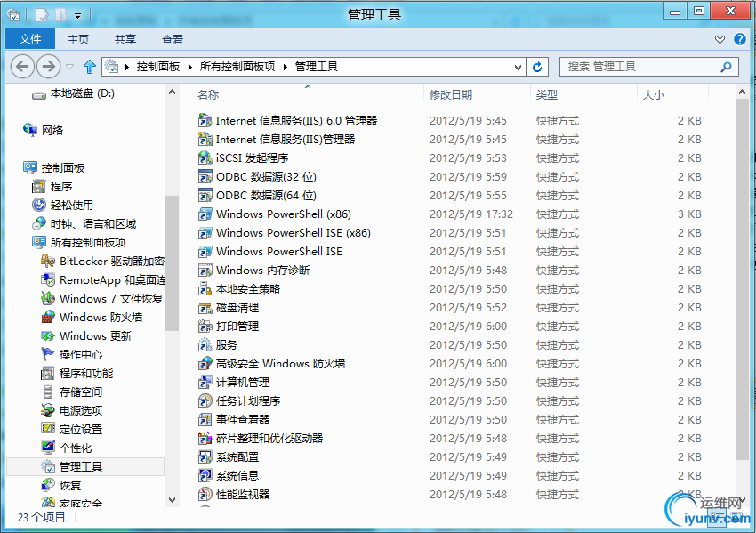Click the refresh button in address bar
756x533 pixels.
pyautogui.click(x=539, y=66)
